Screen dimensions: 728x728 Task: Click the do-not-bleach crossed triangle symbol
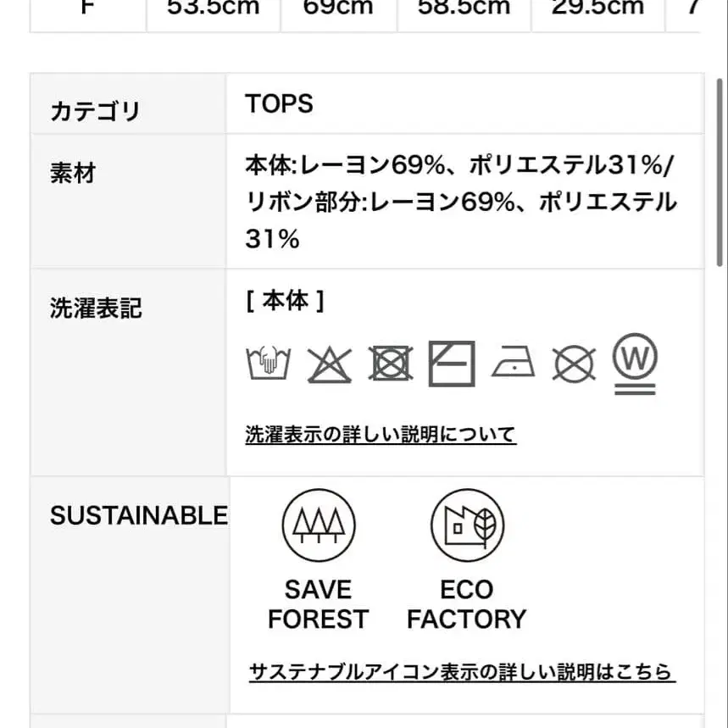click(x=329, y=364)
